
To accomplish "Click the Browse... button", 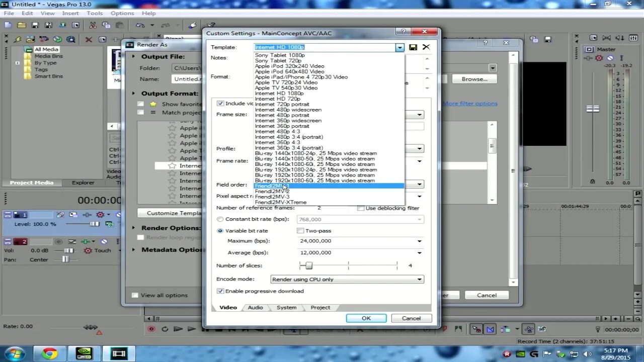I will 474,79.
